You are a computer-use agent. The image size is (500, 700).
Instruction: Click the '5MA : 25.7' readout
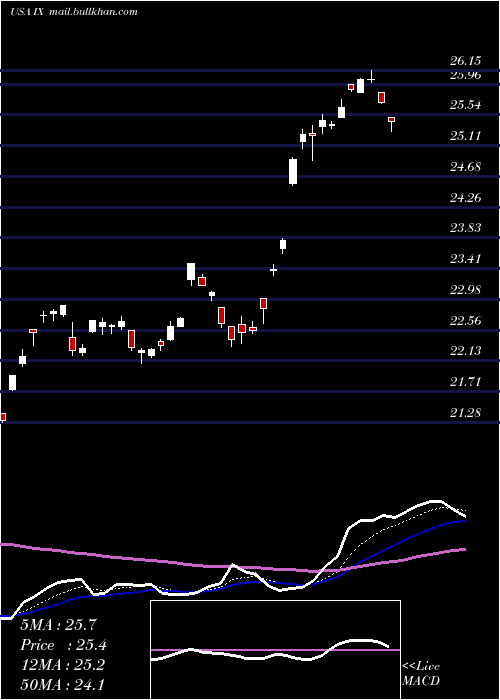point(58,625)
